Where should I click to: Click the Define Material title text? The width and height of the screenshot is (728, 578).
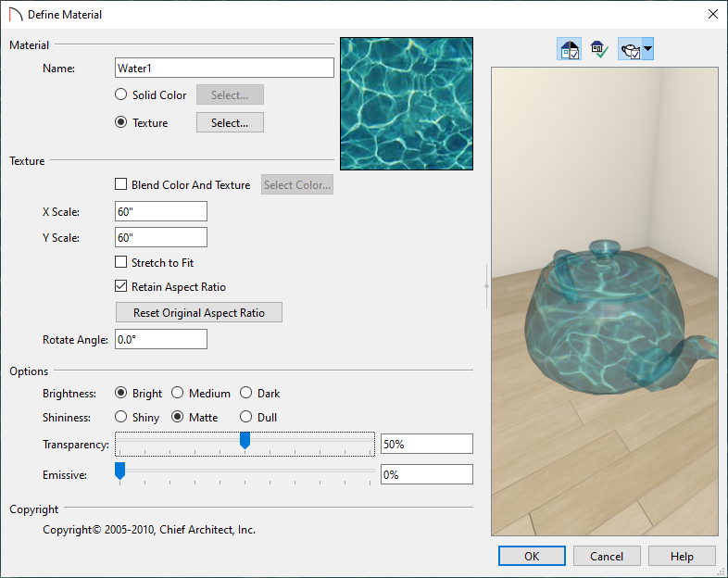(x=65, y=15)
